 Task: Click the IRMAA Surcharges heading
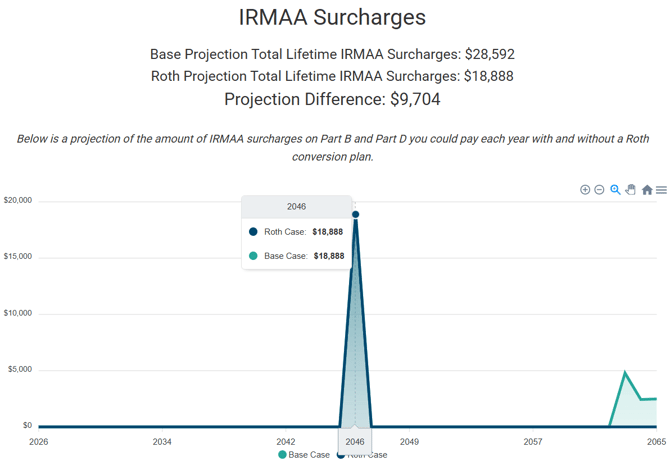coord(332,18)
